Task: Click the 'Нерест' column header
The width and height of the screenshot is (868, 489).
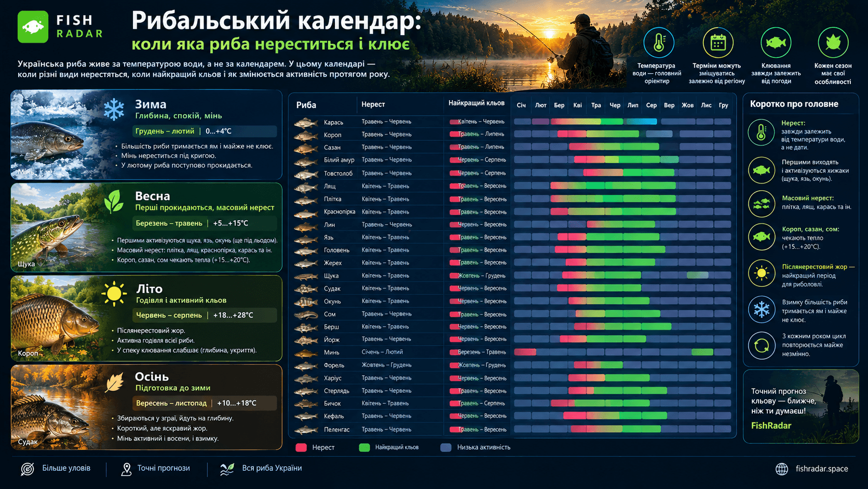Action: (x=373, y=104)
